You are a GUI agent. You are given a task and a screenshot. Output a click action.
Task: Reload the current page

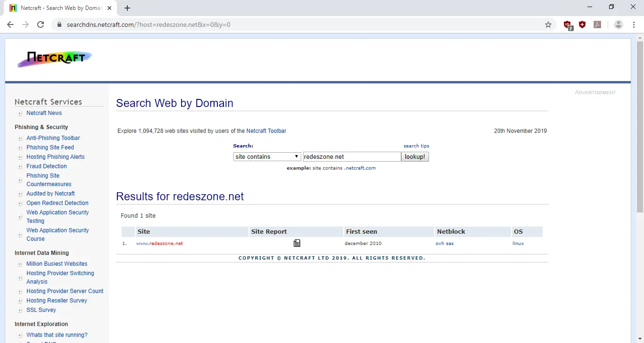(41, 24)
